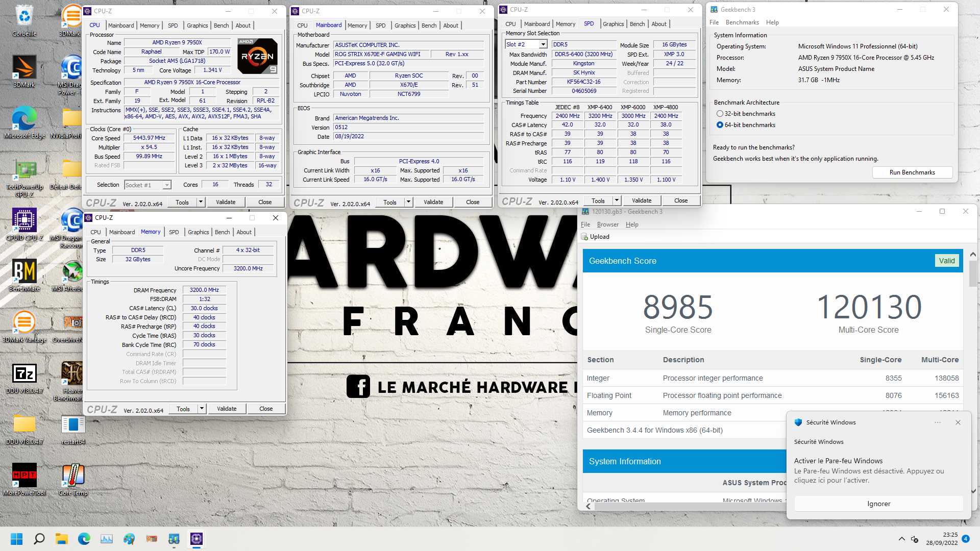Open taskbar Search magnifier
Image resolution: width=980 pixels, height=551 pixels.
coord(39,539)
